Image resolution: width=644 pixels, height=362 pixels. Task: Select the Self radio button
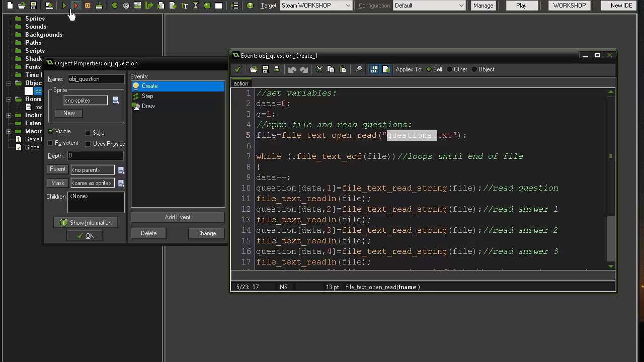click(x=429, y=69)
